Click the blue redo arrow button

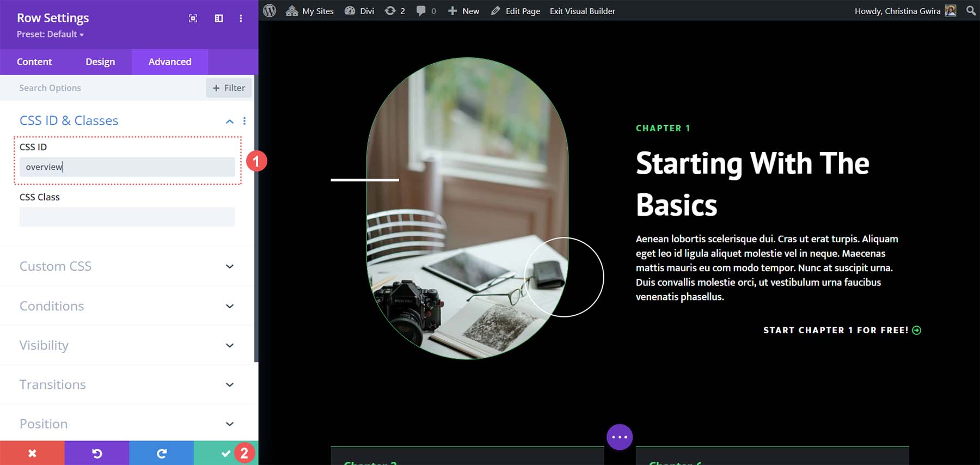click(161, 453)
